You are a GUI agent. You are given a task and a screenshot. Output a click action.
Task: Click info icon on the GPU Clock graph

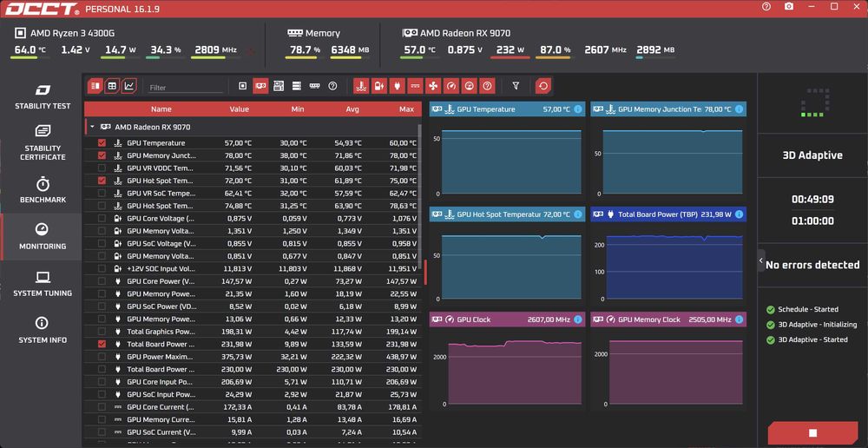[578, 320]
